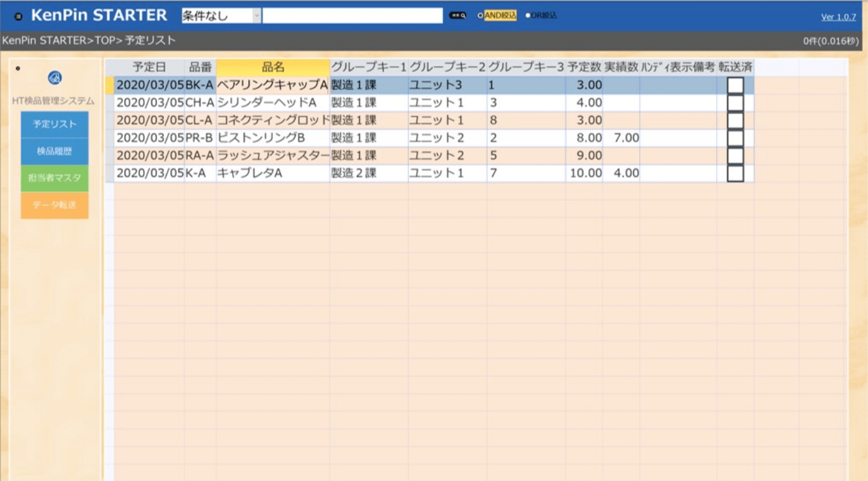
Task: Open the 条件なし condition dropdown
Action: click(221, 16)
